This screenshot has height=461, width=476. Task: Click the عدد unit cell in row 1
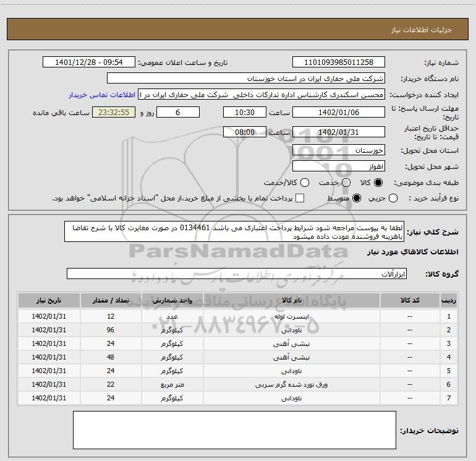(172, 317)
